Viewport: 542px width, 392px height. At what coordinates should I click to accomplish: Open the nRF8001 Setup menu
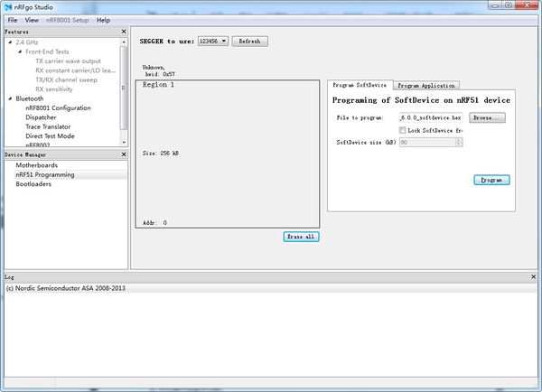click(68, 20)
